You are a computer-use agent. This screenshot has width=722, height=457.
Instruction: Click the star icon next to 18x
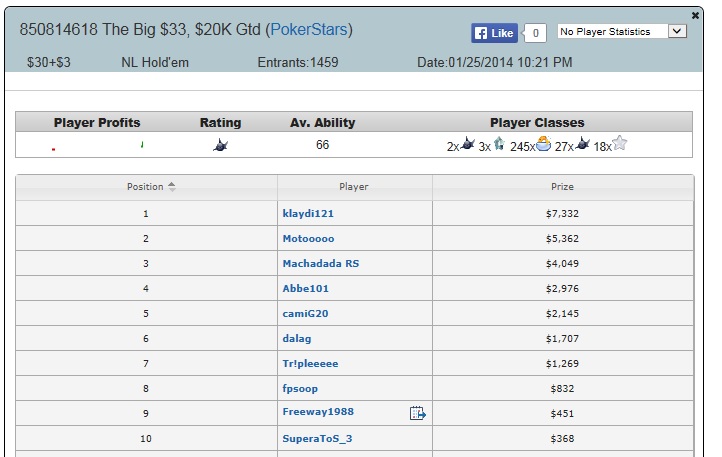coord(620,143)
